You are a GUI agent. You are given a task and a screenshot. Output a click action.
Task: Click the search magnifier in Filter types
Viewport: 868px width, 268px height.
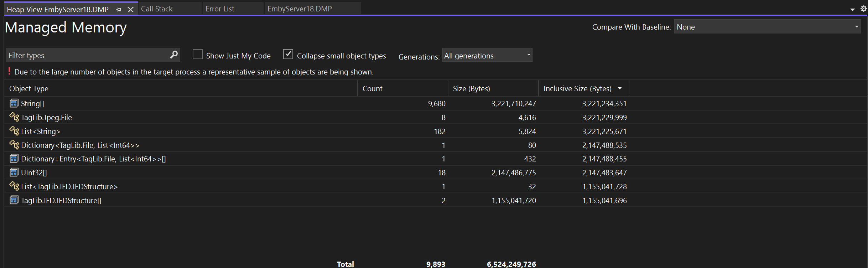click(173, 55)
